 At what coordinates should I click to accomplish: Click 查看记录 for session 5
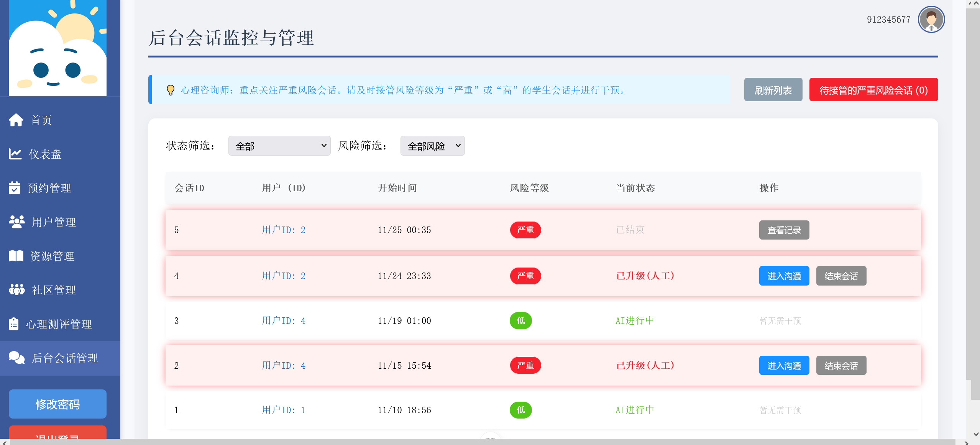784,230
